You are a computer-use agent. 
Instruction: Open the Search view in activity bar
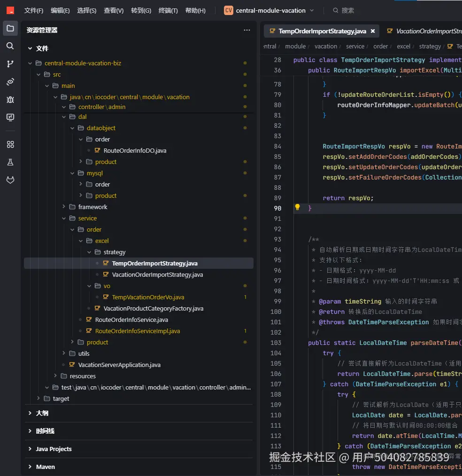click(x=10, y=46)
